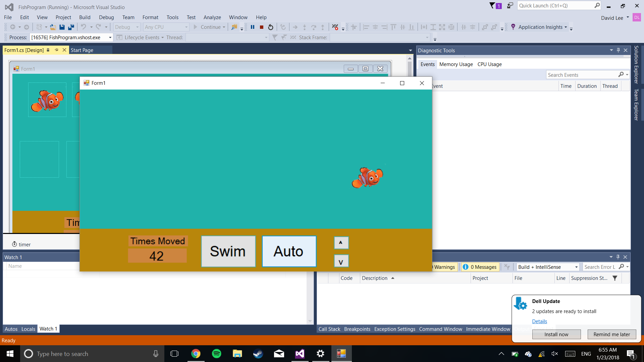The height and width of the screenshot is (362, 644).
Task: Save all files icon
Action: coord(71,27)
